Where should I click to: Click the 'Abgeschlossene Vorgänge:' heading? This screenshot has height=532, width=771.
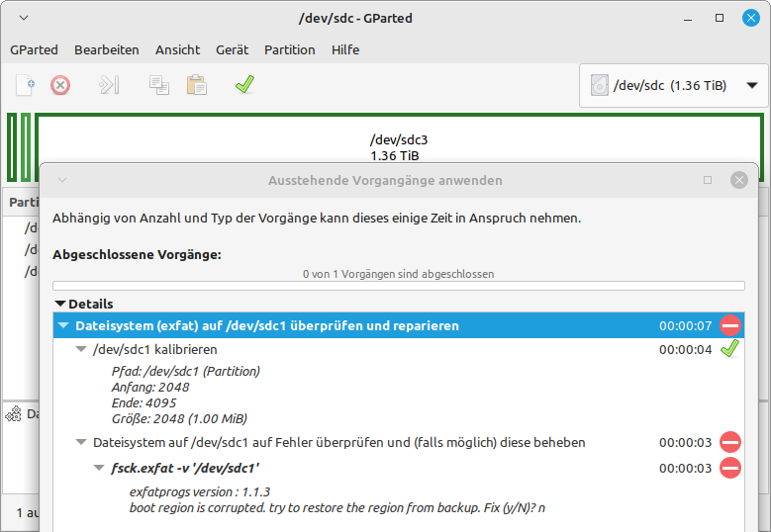[138, 254]
